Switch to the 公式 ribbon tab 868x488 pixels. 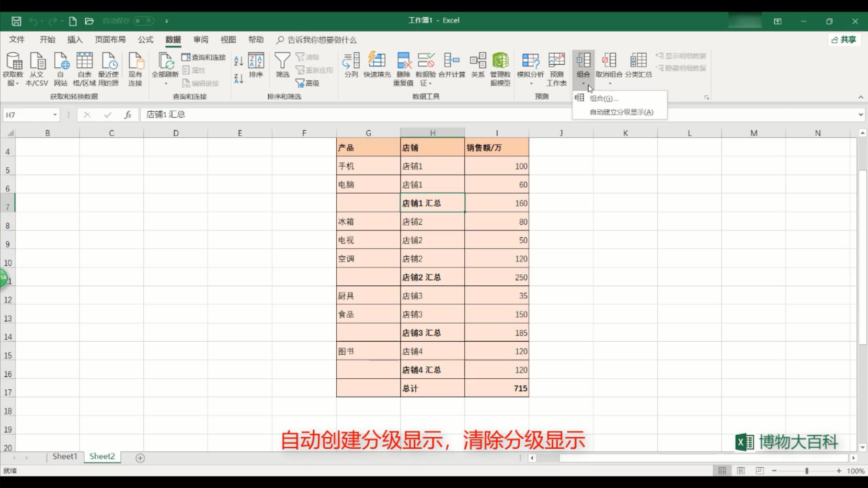click(x=145, y=40)
